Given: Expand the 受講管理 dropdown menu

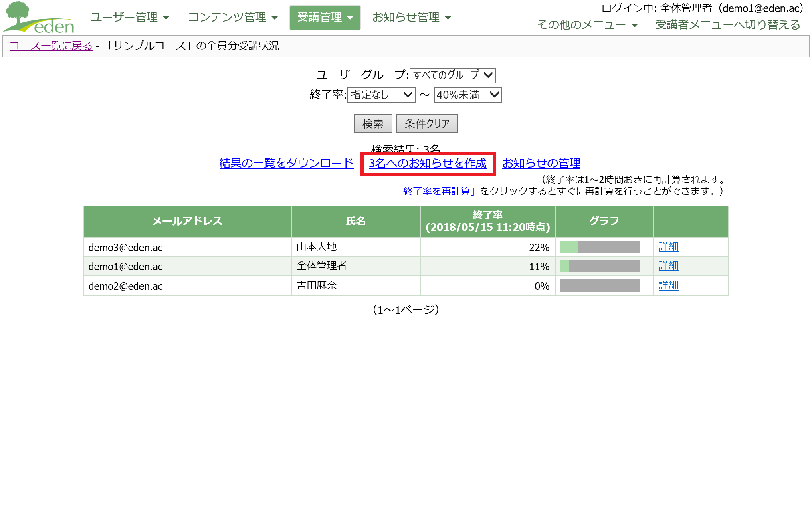Looking at the screenshot, I should coord(325,18).
